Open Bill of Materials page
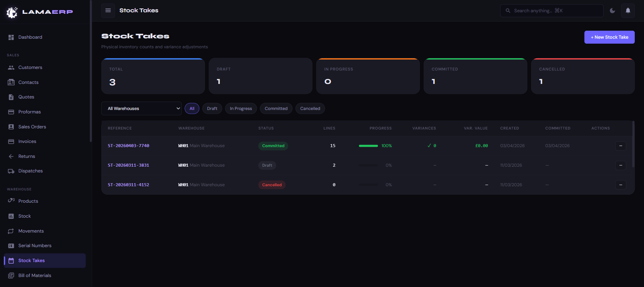Image resolution: width=644 pixels, height=287 pixels. pos(35,276)
